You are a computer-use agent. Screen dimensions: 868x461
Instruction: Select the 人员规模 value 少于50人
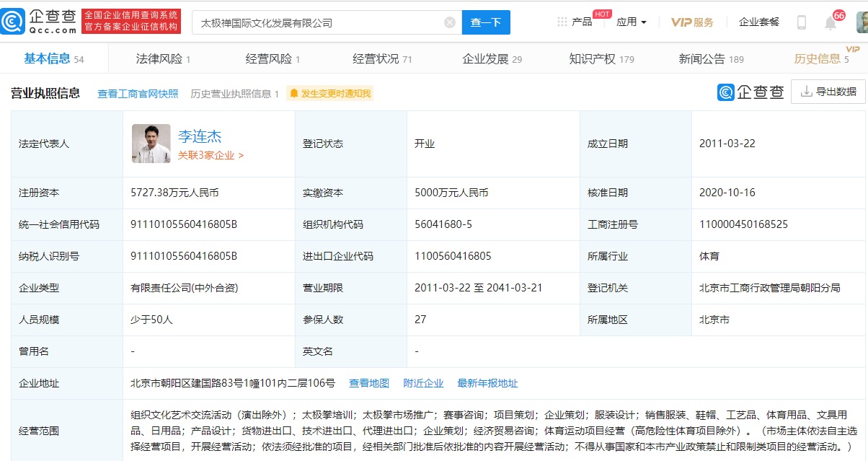click(151, 320)
